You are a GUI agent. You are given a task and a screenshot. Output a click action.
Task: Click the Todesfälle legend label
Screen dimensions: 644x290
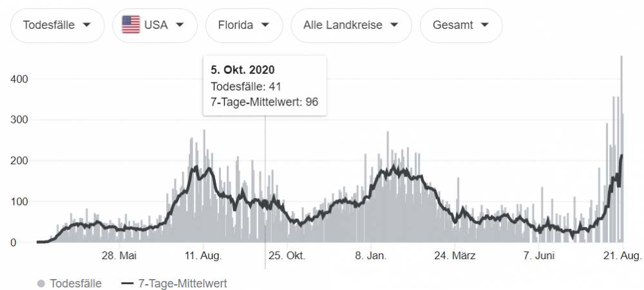(x=75, y=283)
